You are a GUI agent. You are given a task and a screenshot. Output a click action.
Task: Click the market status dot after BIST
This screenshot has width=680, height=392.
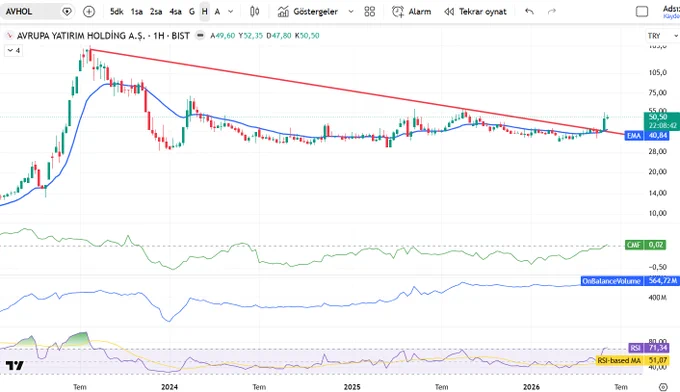200,36
